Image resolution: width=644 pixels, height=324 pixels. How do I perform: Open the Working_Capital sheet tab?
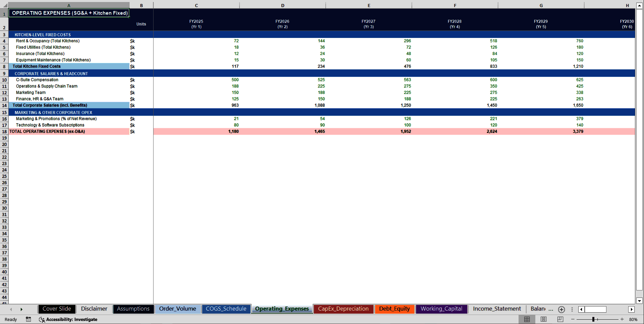[x=441, y=309]
